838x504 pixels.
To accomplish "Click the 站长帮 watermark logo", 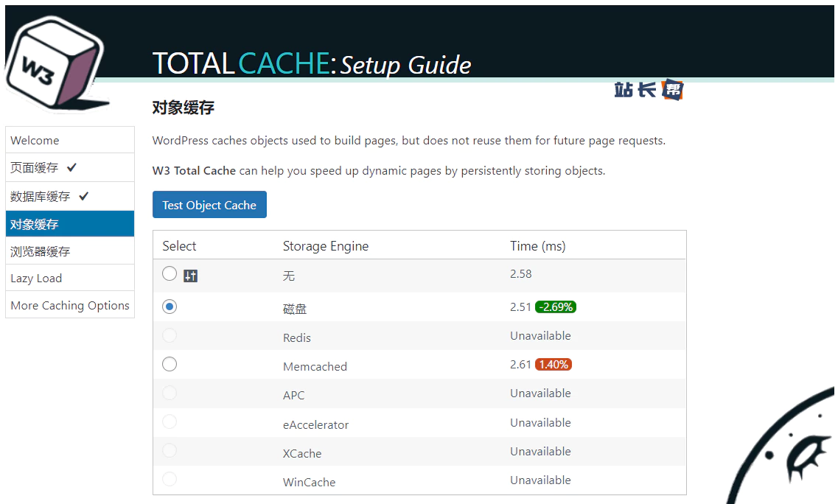I will [x=649, y=90].
